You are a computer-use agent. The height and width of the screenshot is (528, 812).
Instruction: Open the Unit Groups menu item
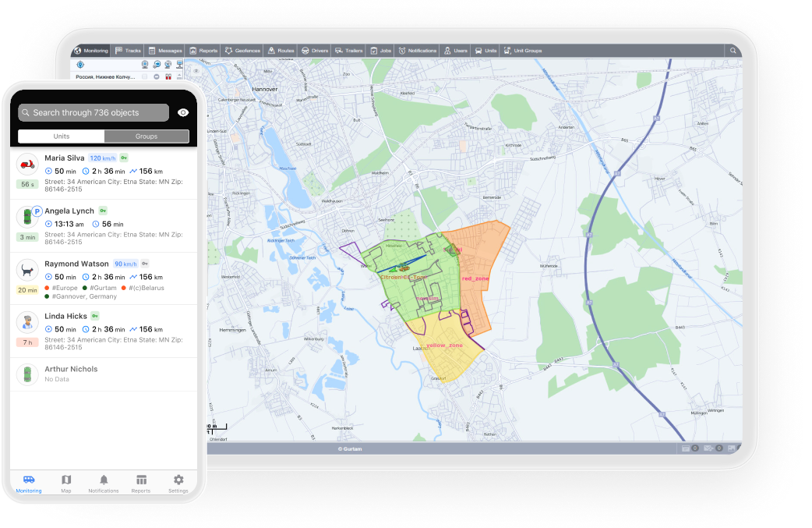(523, 51)
